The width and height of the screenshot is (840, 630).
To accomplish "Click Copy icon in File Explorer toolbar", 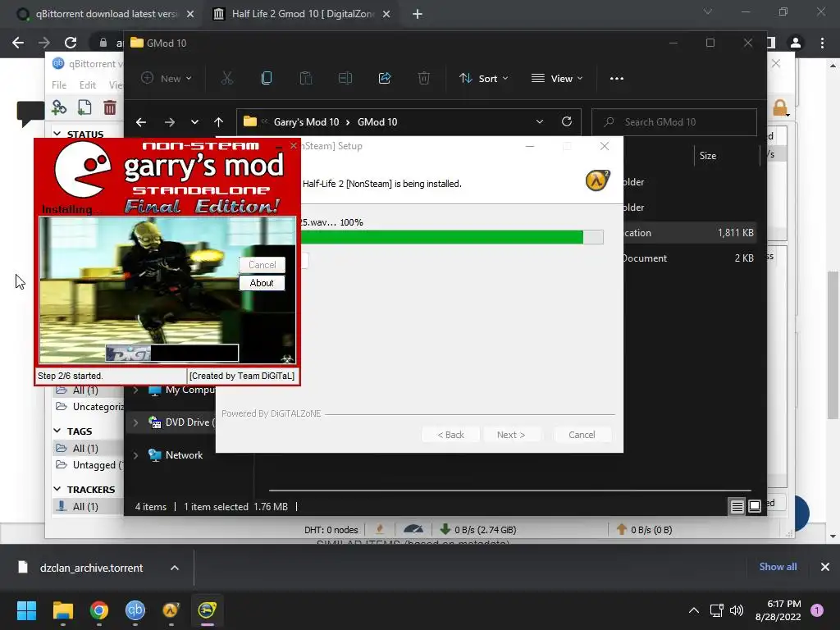I will (x=267, y=78).
